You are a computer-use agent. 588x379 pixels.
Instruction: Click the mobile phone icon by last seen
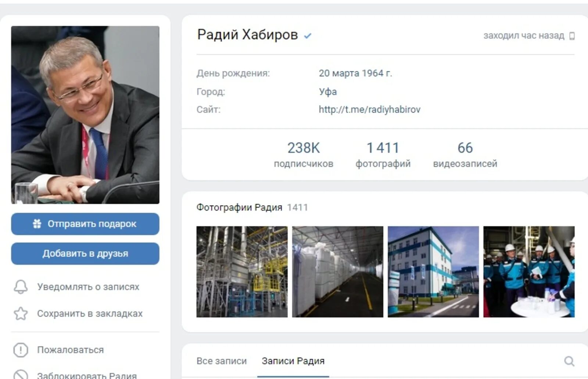pos(572,36)
